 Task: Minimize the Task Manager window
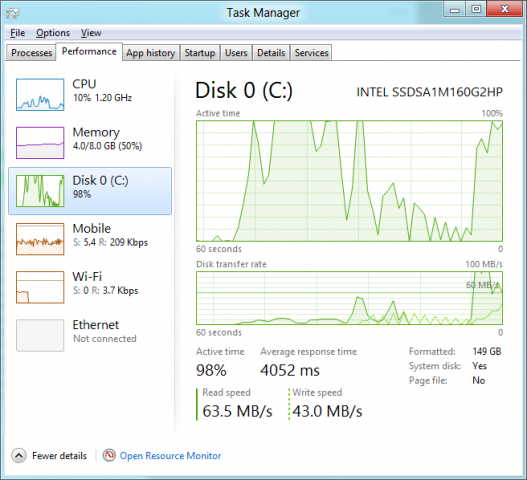click(454, 9)
